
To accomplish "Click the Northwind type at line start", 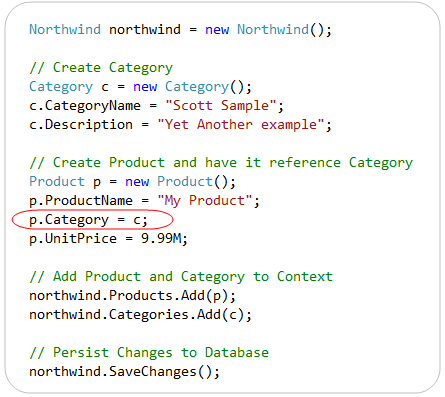I will click(65, 29).
